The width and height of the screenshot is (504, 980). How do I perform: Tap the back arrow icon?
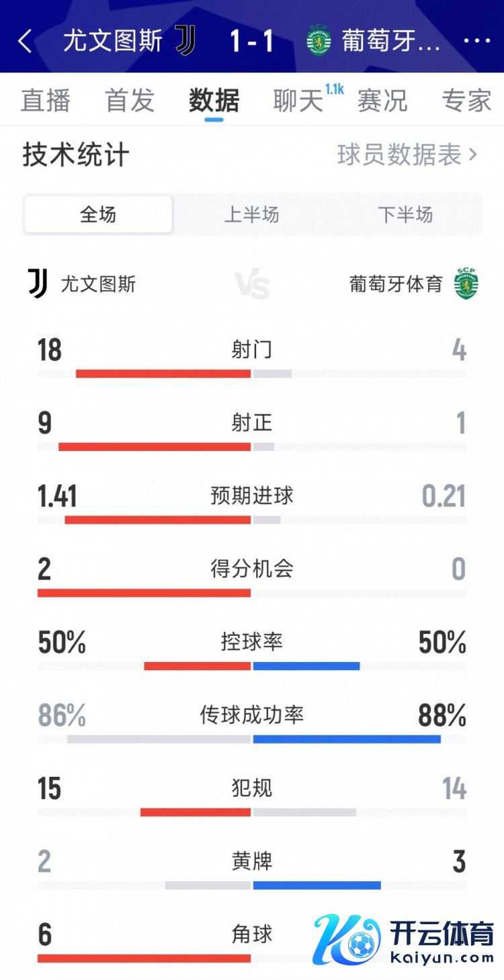tap(25, 42)
